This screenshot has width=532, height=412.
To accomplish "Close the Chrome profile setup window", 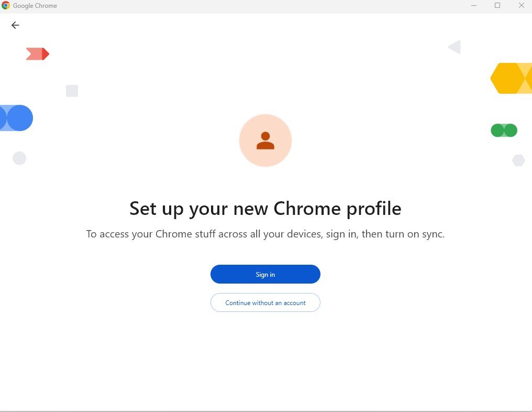I will (x=522, y=5).
